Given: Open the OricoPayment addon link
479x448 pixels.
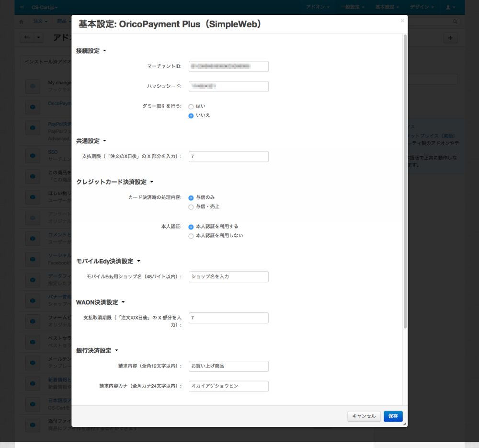Looking at the screenshot, I should [x=59, y=103].
